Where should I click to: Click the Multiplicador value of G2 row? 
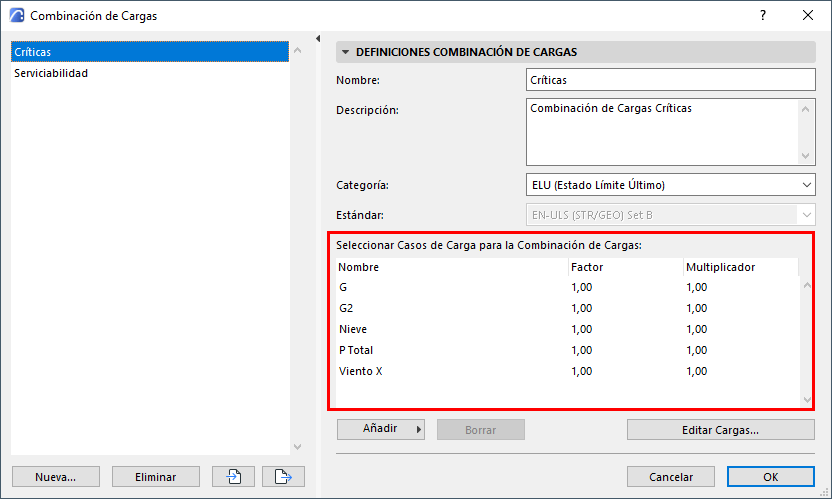[x=697, y=308]
